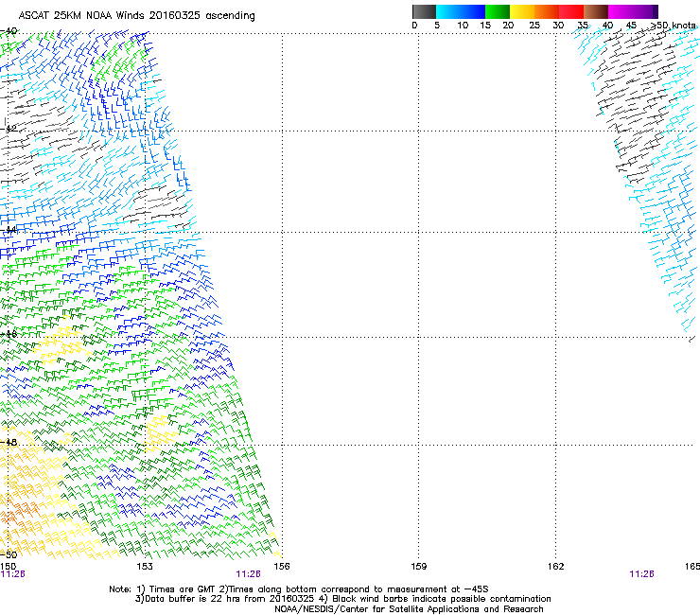Click the purple '11:26' time between 162 and 165
Viewport: 700px width, 615px height.
642,574
